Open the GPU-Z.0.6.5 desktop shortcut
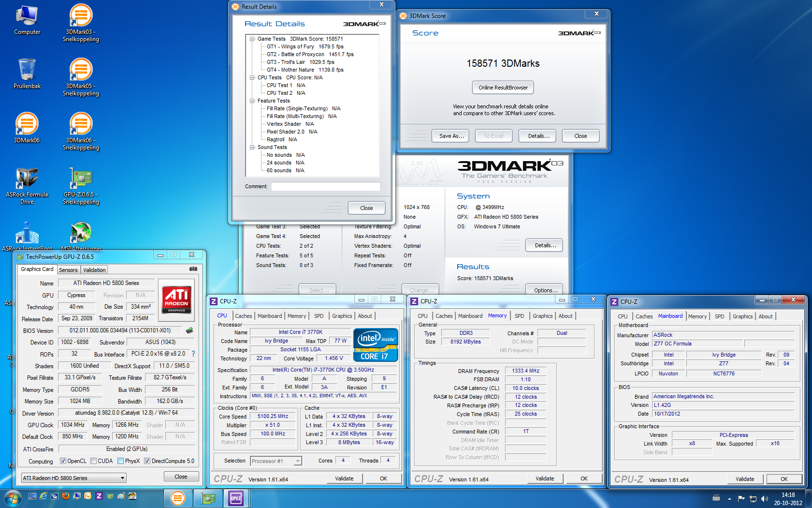The image size is (812, 508). point(81,186)
